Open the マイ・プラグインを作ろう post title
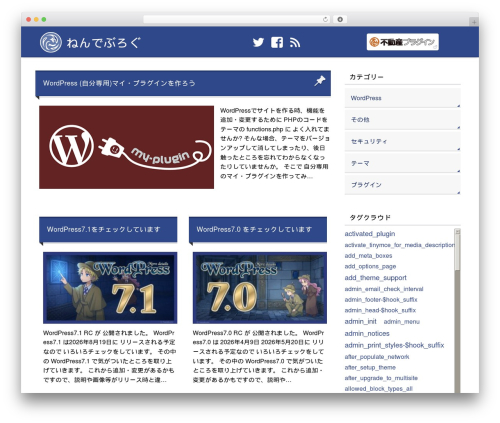The height and width of the screenshot is (423, 500). 119,83
